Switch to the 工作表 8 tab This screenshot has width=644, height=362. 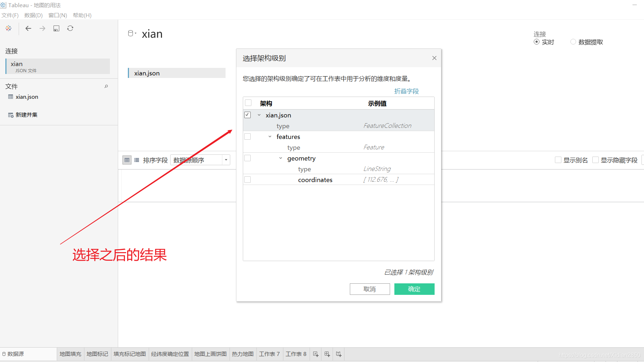[296, 354]
